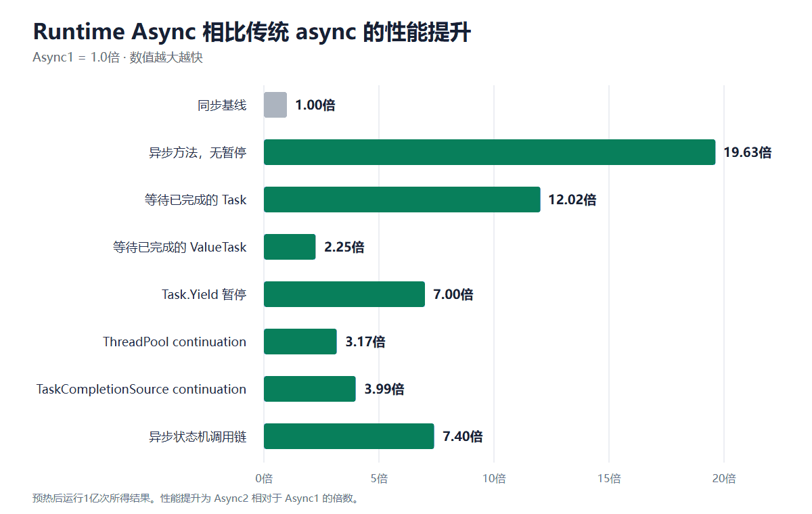Click the gray 同步基线 bar
The height and width of the screenshot is (514, 812).
(275, 105)
